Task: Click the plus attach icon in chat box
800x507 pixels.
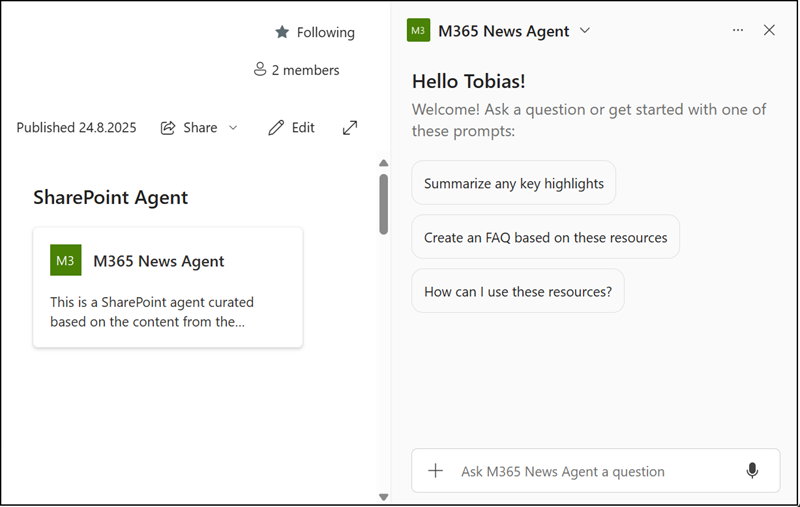Action: click(436, 471)
